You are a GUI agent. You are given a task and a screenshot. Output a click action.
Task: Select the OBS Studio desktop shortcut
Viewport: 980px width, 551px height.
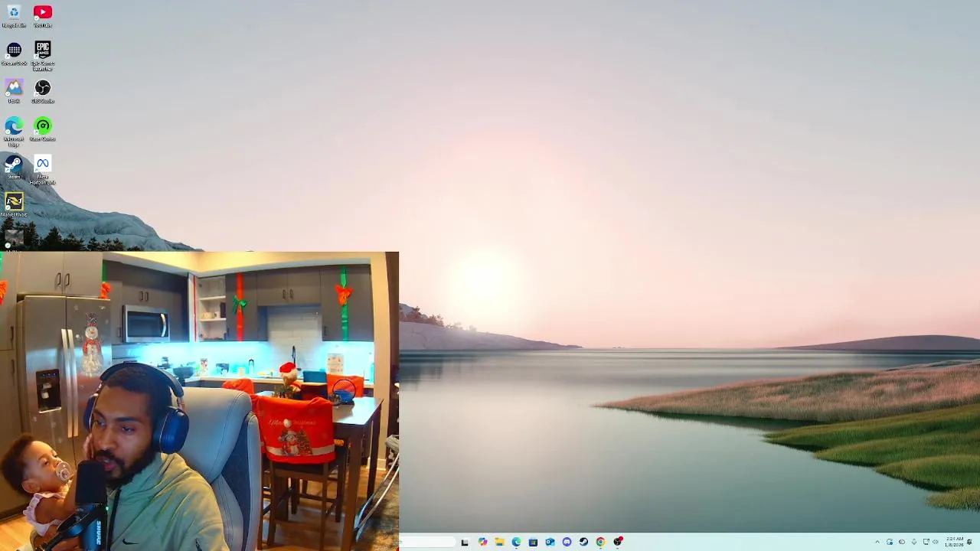pos(42,92)
